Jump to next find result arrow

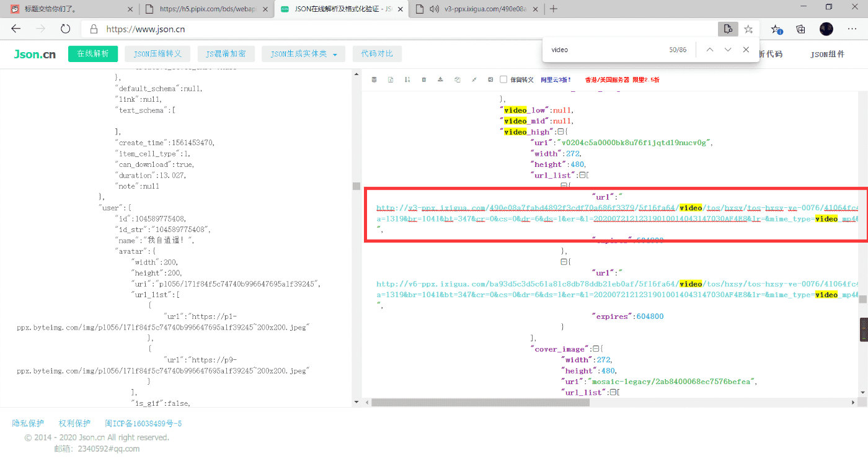728,50
